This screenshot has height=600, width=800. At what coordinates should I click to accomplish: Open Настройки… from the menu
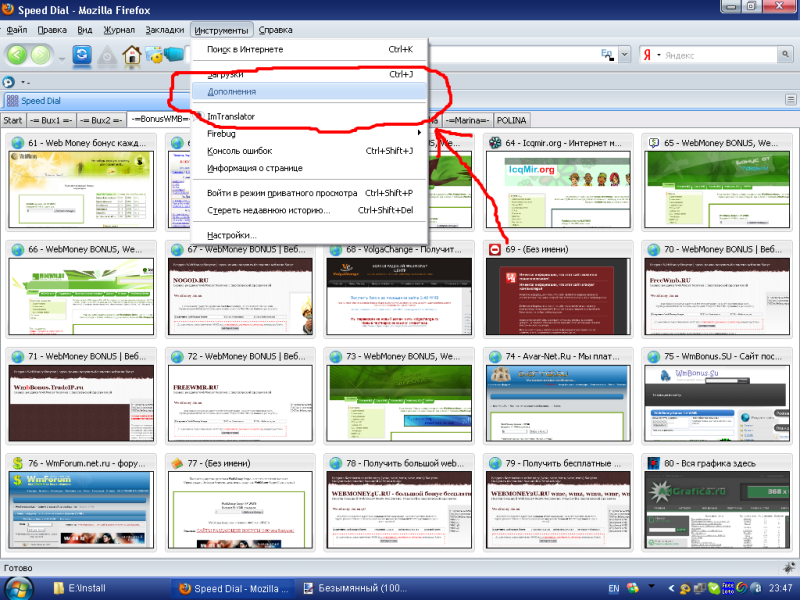pyautogui.click(x=310, y=235)
